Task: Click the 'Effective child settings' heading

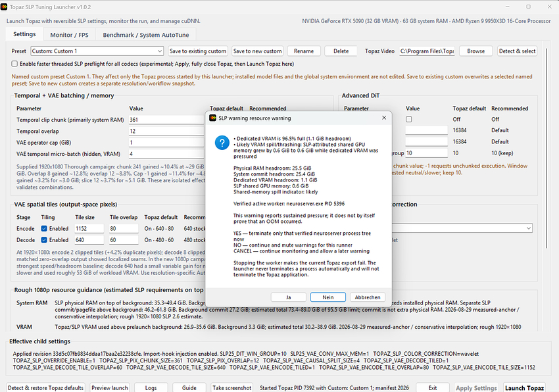Action: click(39, 341)
